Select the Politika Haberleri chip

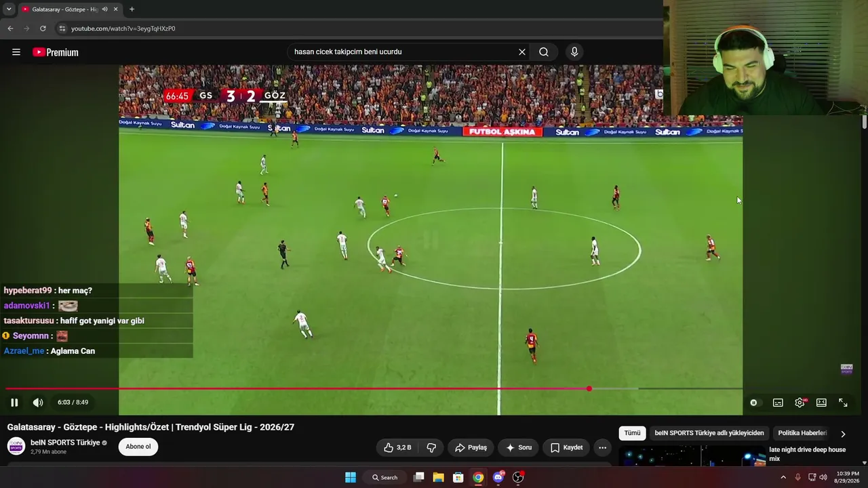tap(802, 433)
